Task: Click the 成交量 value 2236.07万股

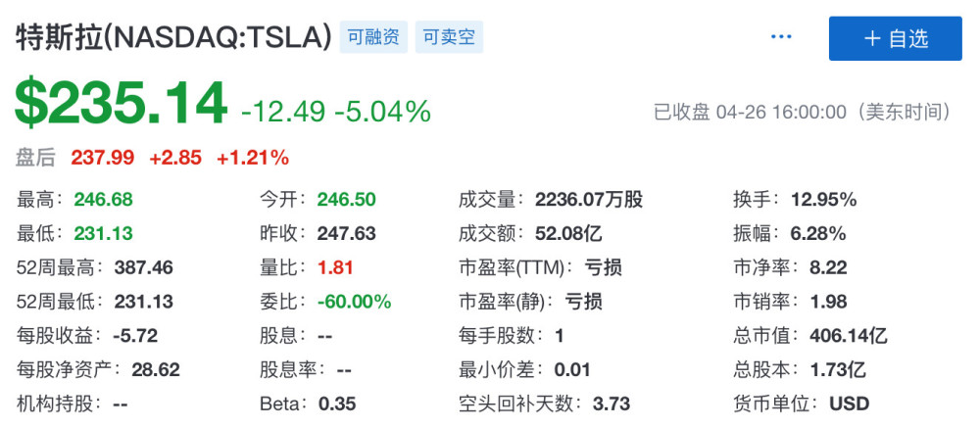Action: point(588,200)
